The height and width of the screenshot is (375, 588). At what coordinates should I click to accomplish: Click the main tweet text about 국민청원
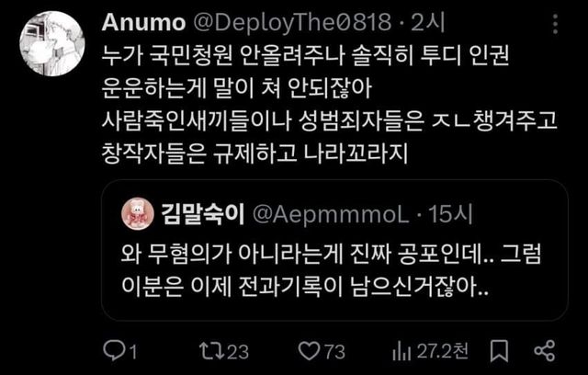[329, 104]
